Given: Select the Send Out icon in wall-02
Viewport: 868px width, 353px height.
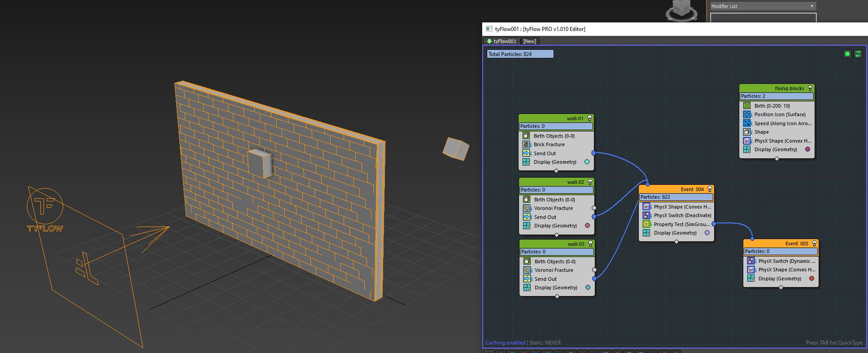Looking at the screenshot, I should coord(527,217).
